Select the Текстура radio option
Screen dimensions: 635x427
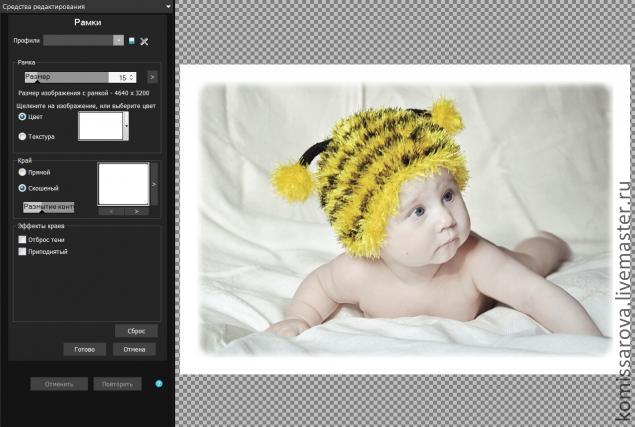coord(22,137)
